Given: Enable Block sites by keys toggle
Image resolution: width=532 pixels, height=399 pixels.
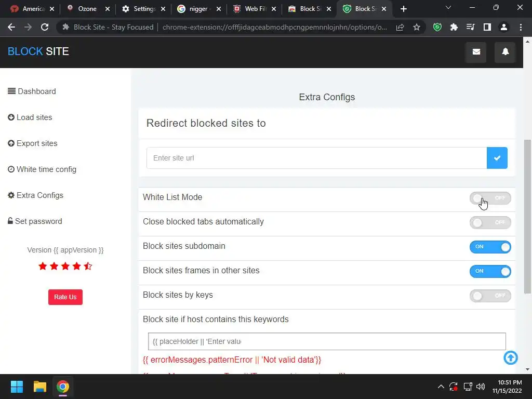Looking at the screenshot, I should (490, 296).
